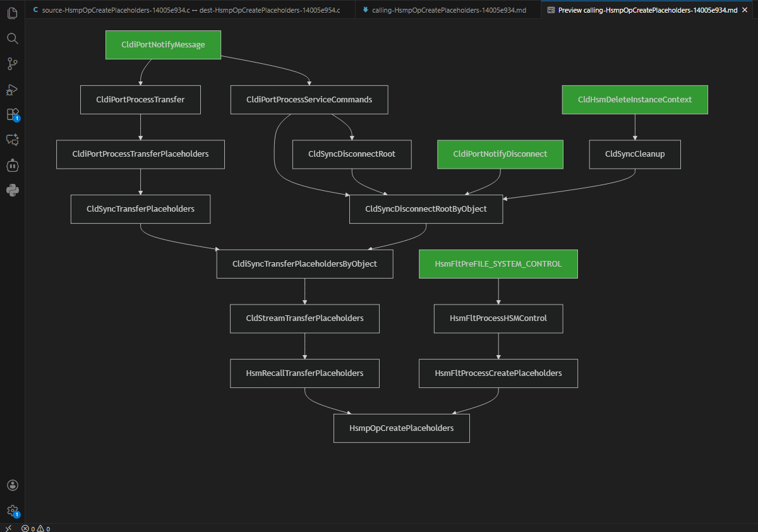Image resolution: width=758 pixels, height=532 pixels.
Task: Open the chat sparkle icon panel
Action: [12, 140]
